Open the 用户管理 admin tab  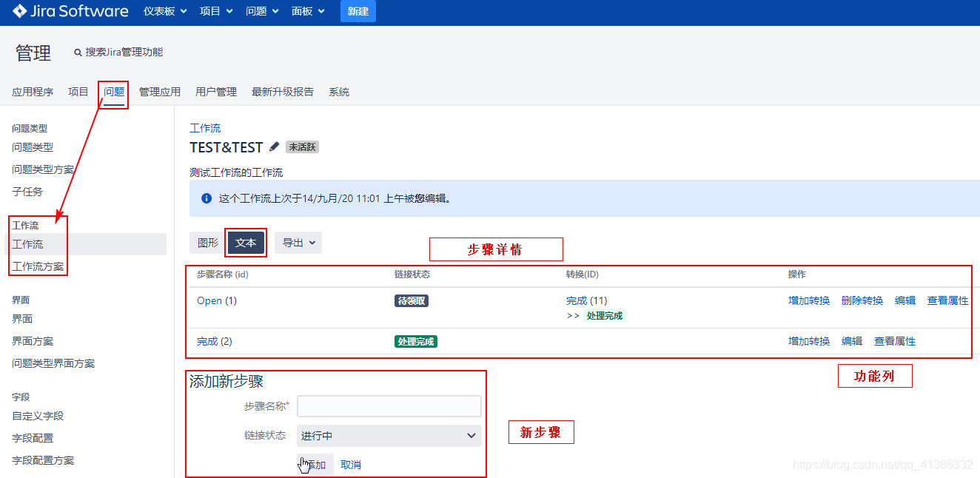[x=216, y=92]
